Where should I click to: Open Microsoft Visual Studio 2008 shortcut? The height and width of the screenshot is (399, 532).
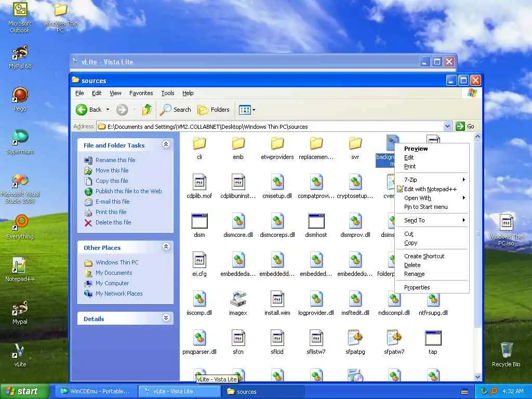click(20, 189)
